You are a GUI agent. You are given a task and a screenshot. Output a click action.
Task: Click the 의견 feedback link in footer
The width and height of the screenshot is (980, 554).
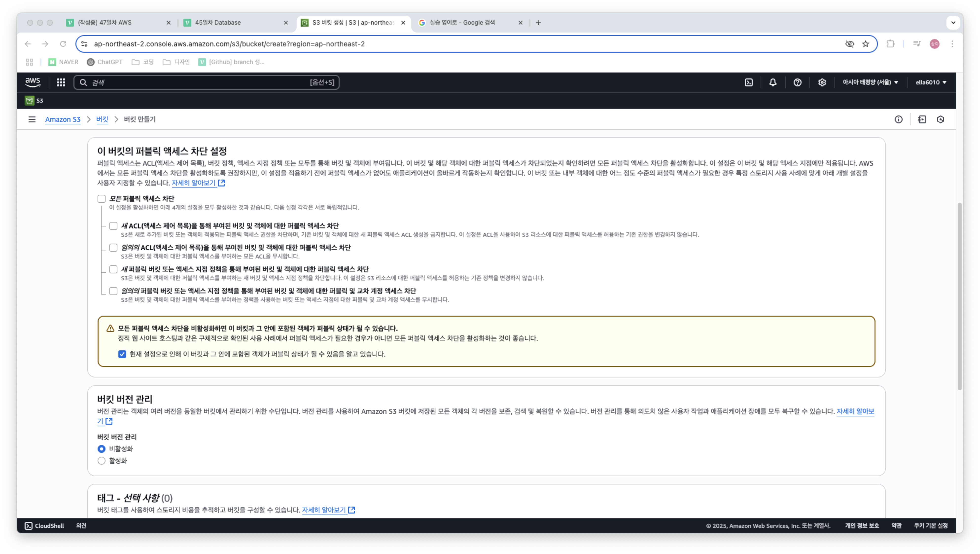coord(81,525)
